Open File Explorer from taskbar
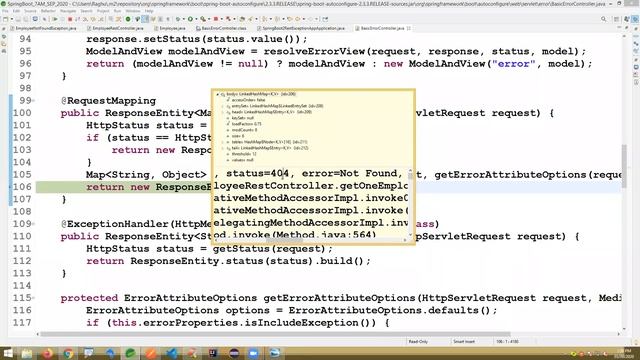 point(27,353)
